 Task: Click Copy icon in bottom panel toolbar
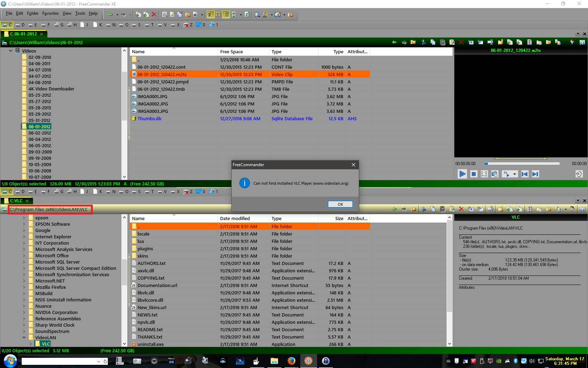pyautogui.click(x=433, y=209)
